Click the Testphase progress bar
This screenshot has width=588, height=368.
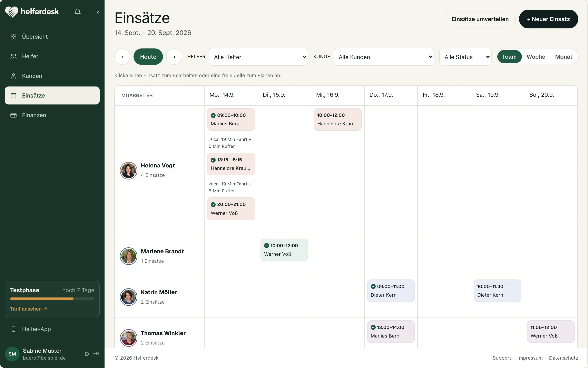[52, 299]
